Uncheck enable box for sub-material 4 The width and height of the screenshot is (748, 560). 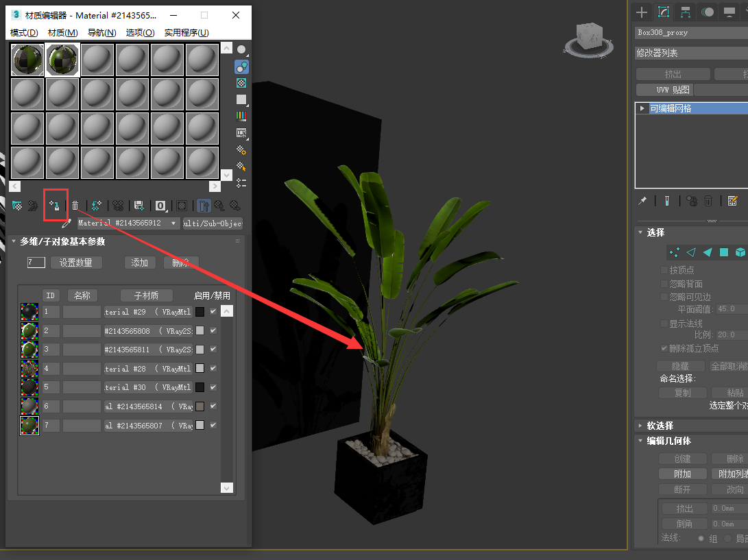tap(213, 369)
